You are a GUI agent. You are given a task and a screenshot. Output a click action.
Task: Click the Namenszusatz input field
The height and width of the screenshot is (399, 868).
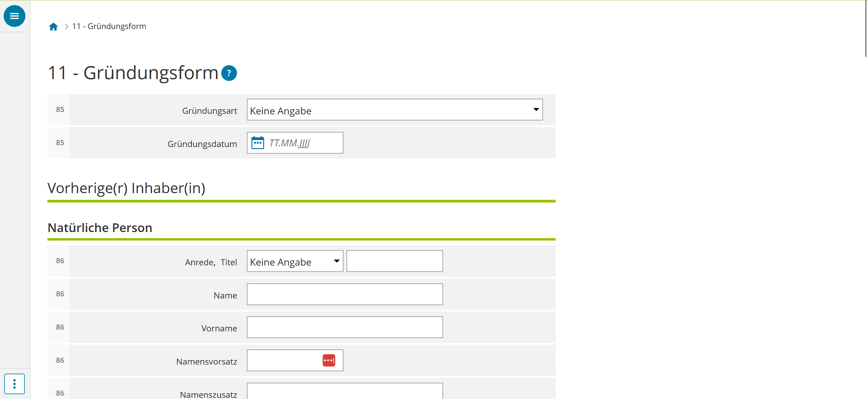344,391
